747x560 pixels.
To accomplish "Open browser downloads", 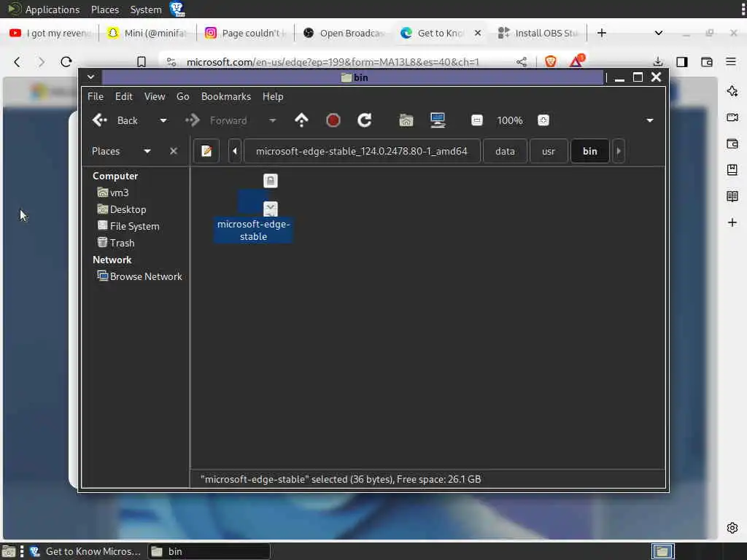I will coord(657,62).
